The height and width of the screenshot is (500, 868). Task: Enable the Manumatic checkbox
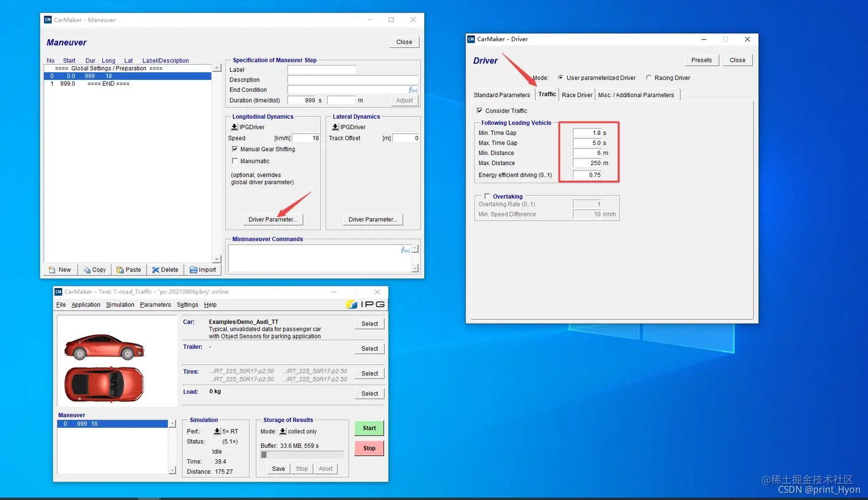coord(234,161)
